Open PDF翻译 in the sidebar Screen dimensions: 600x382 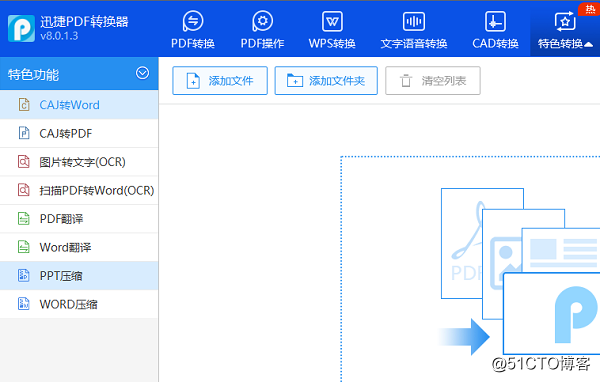pyautogui.click(x=79, y=219)
